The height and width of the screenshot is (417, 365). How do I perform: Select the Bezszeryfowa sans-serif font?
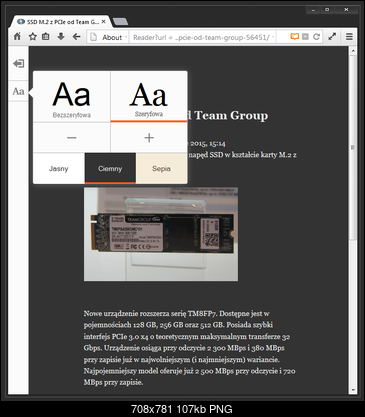pyautogui.click(x=72, y=97)
